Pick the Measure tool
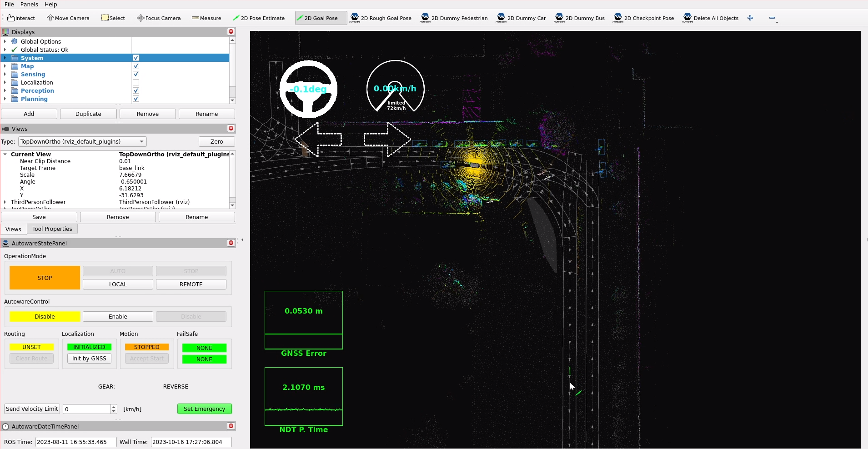This screenshot has width=868, height=449. (206, 18)
